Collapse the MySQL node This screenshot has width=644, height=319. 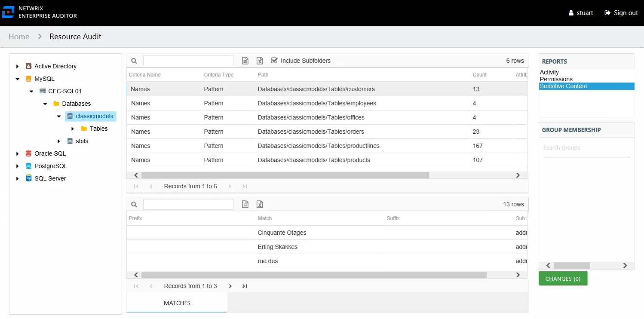pos(17,79)
